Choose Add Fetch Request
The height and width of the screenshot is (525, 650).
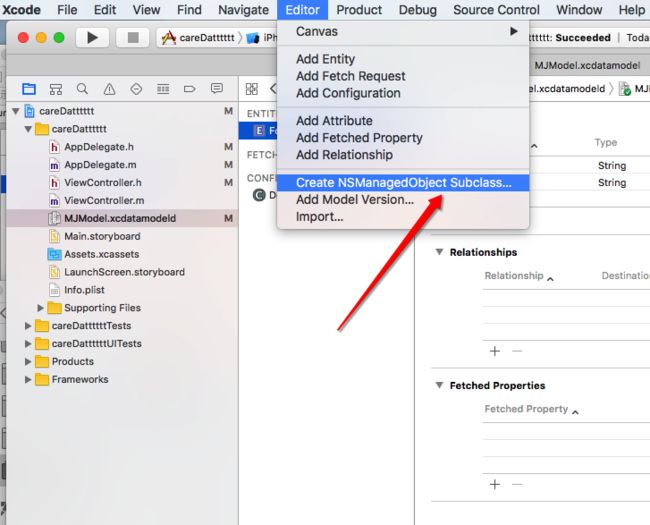coord(403,76)
